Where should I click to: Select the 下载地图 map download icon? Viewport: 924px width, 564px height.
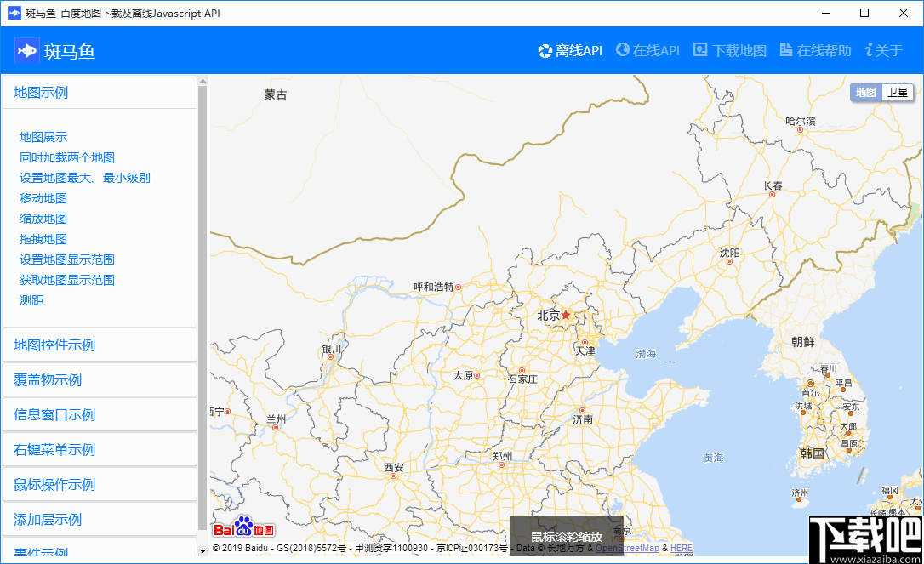click(700, 50)
